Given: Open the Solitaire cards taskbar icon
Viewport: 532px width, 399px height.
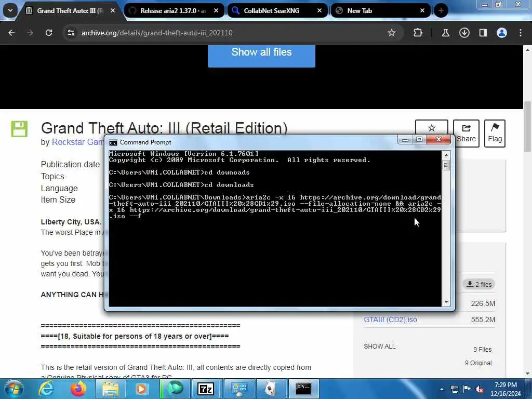Looking at the screenshot, I should pyautogui.click(x=271, y=389).
